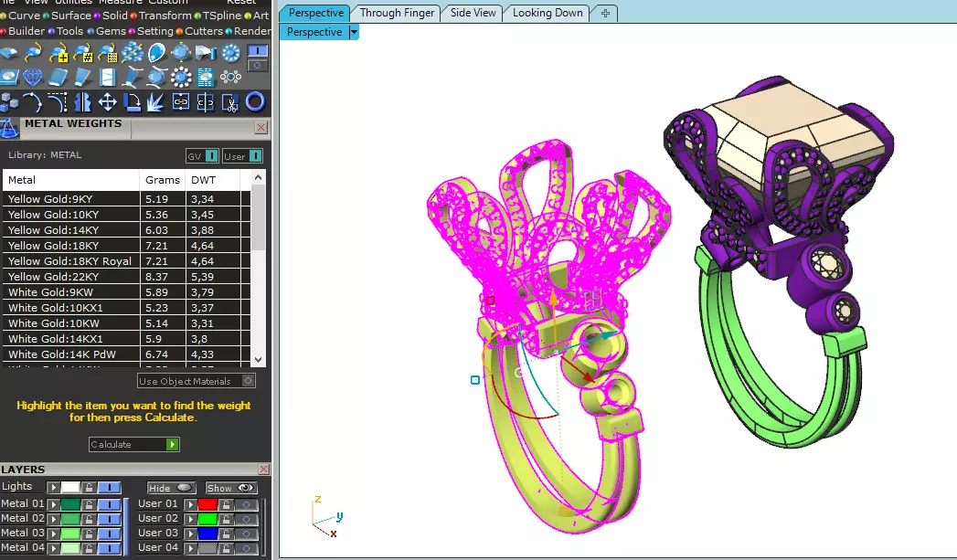
Task: Select the scissors cut tool icon
Action: (x=230, y=102)
